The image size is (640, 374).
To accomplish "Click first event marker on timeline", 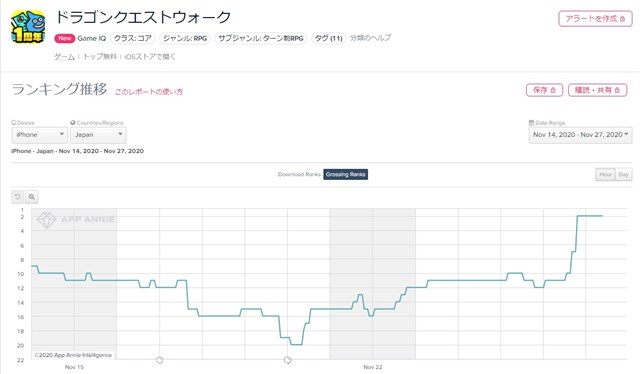I will (160, 360).
